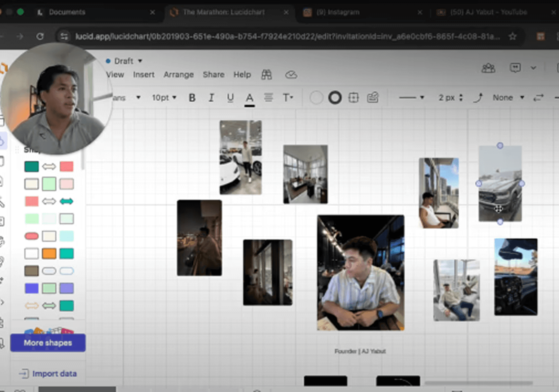Open the Arrange menu
This screenshot has height=392, width=559.
coord(178,75)
